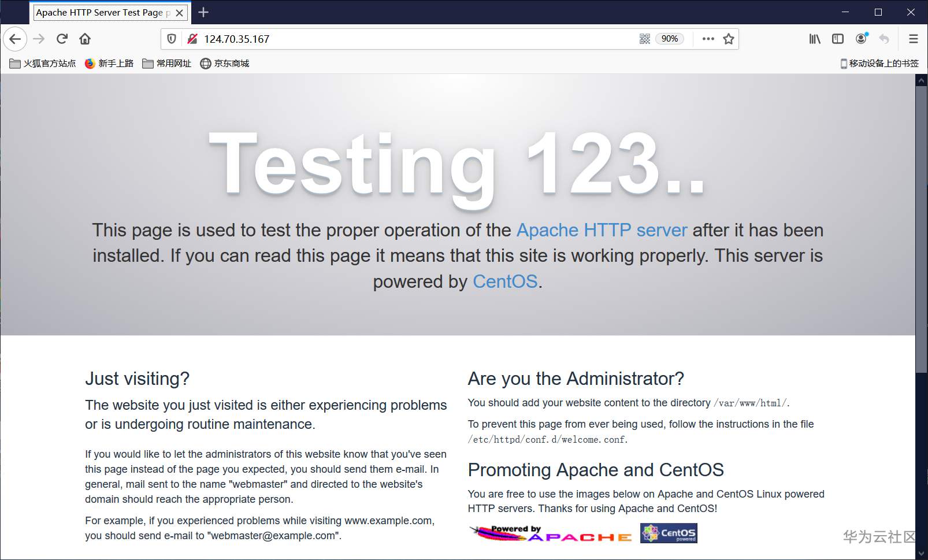Click the scrollbar down arrow
This screenshot has width=928, height=560.
(x=922, y=554)
